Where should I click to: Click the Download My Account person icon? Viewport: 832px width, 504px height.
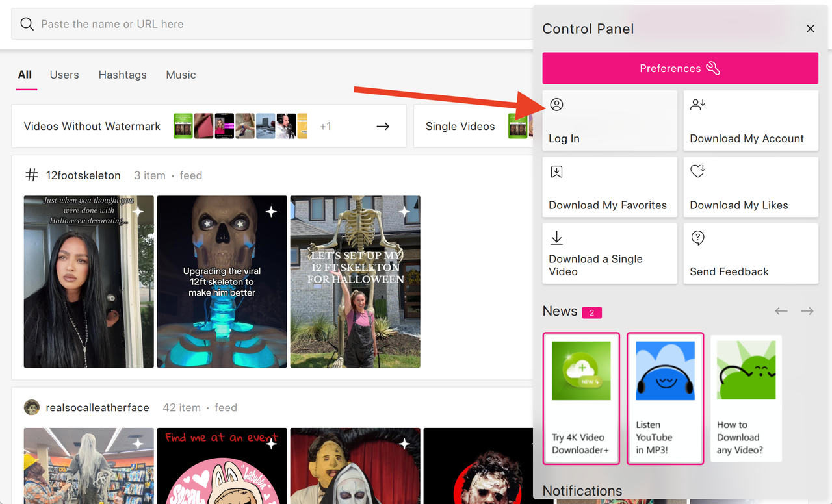[x=698, y=104]
